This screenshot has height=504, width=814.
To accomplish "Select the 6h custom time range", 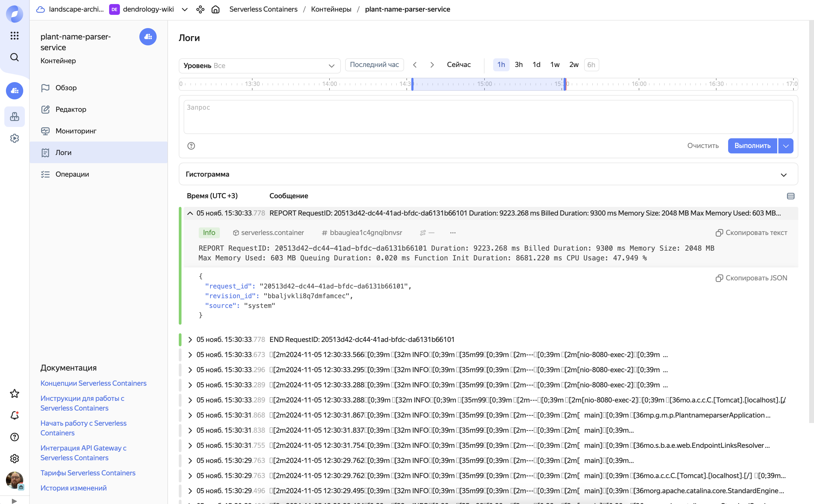I will point(591,65).
